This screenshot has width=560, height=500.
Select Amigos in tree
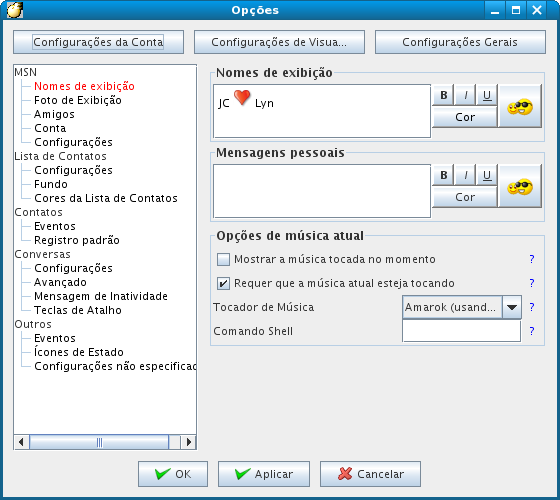click(x=54, y=114)
